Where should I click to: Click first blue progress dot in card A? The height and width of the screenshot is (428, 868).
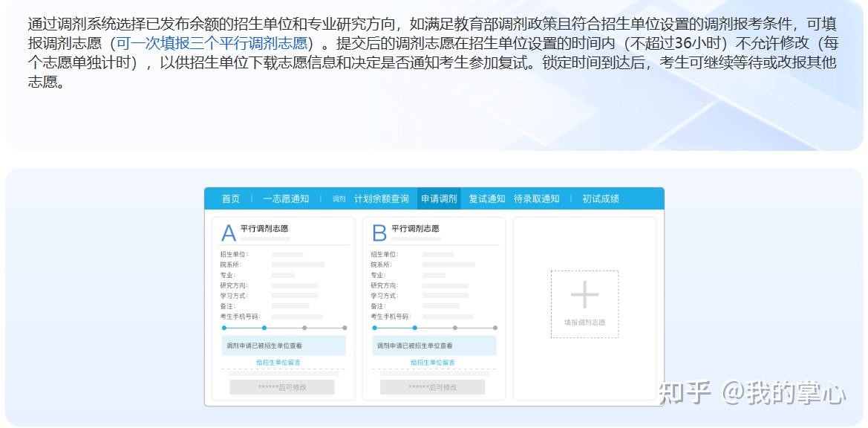point(224,328)
